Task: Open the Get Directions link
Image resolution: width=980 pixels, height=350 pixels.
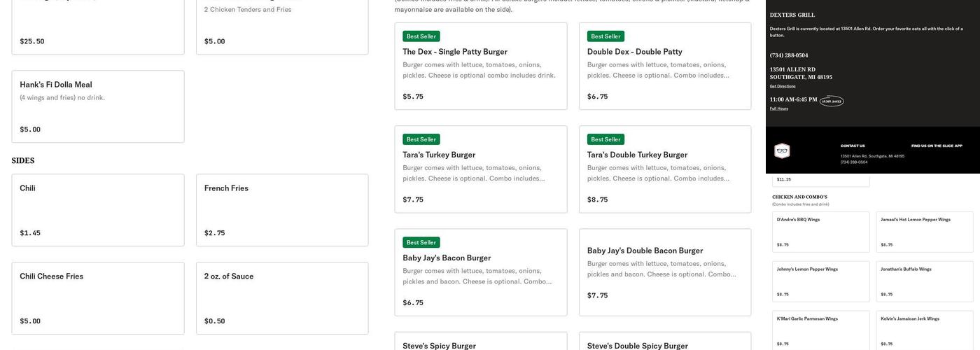Action: tap(783, 86)
